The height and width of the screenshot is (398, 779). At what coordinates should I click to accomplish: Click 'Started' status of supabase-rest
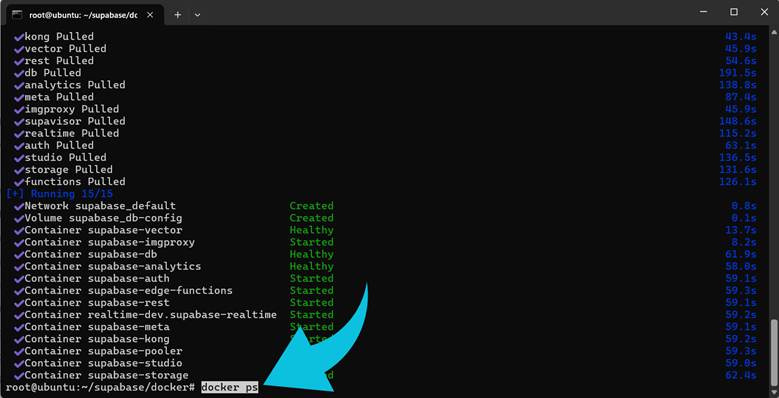click(312, 303)
